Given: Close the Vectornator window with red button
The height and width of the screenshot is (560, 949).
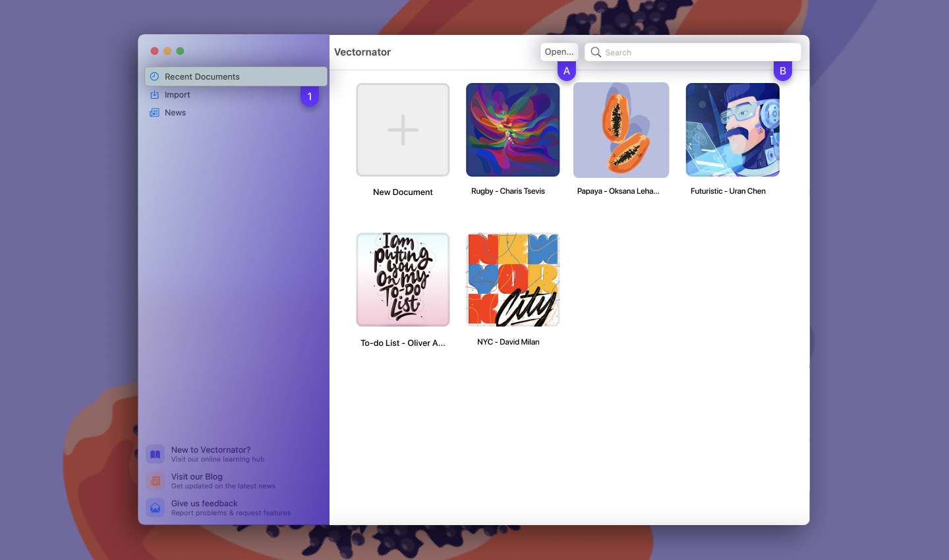Looking at the screenshot, I should point(154,51).
